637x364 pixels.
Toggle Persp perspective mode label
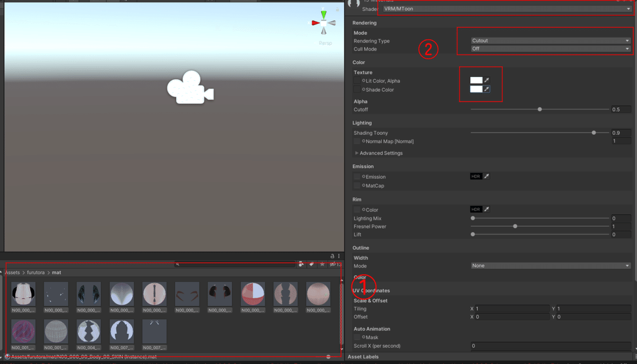tap(325, 43)
